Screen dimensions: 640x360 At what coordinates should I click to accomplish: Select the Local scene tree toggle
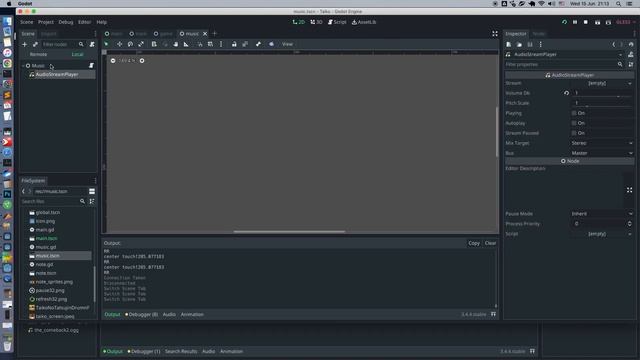pos(77,54)
